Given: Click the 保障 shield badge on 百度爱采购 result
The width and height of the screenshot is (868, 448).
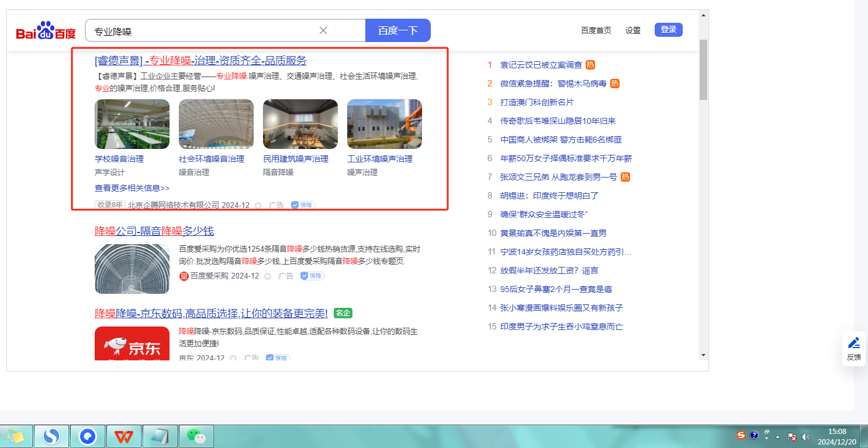Looking at the screenshot, I should (x=312, y=276).
